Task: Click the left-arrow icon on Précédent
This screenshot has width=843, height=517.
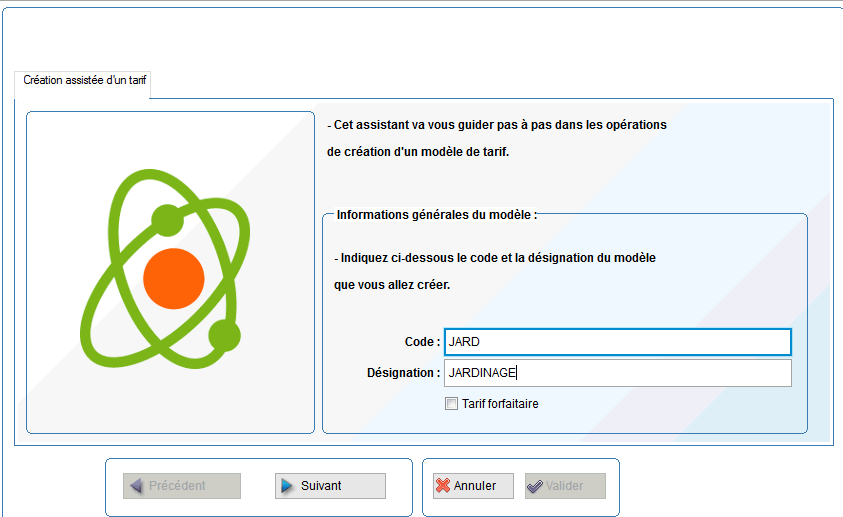Action: coord(137,486)
